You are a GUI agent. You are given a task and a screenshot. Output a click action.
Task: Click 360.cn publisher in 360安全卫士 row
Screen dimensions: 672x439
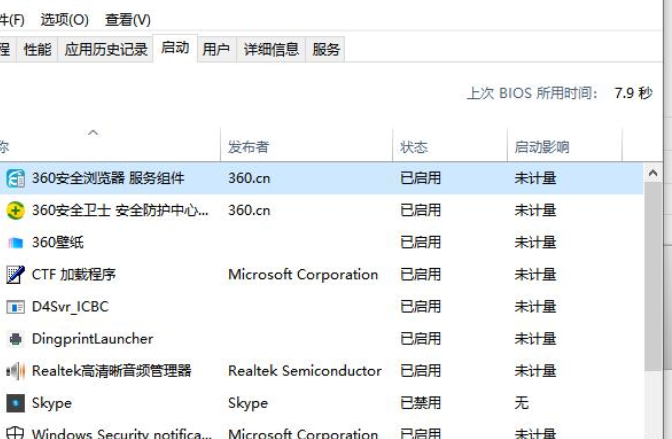coord(249,210)
